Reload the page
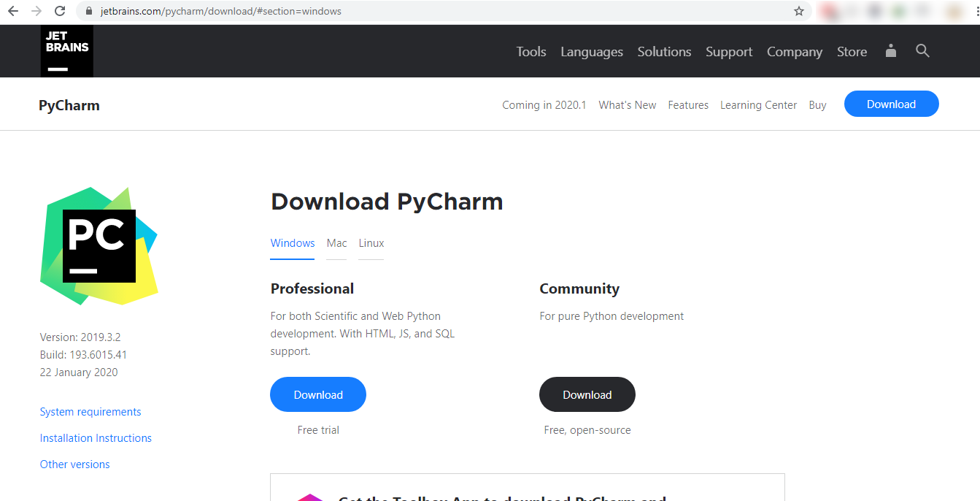This screenshot has height=501, width=980. pos(60,11)
